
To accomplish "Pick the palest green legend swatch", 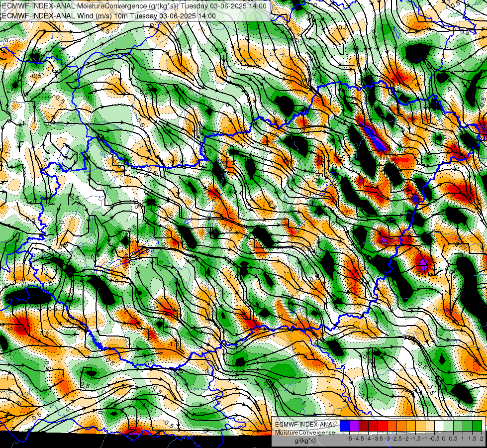I will pyautogui.click(x=449, y=426).
